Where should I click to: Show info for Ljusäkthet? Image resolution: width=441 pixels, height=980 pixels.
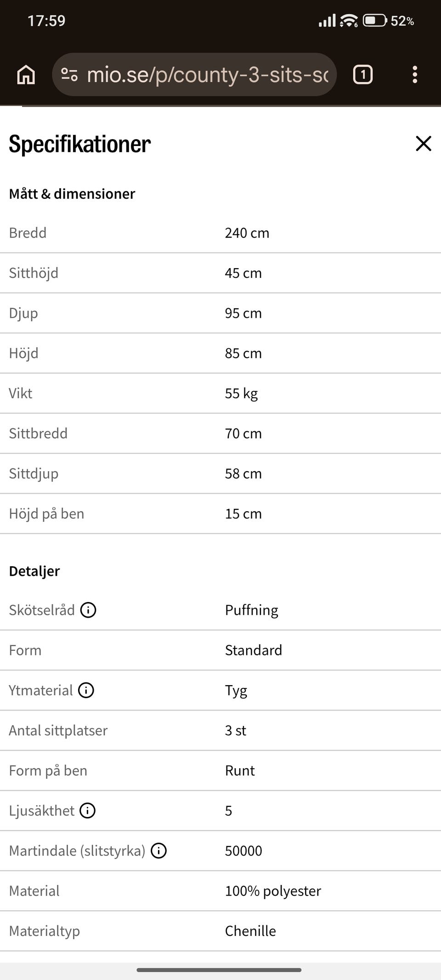click(x=88, y=811)
